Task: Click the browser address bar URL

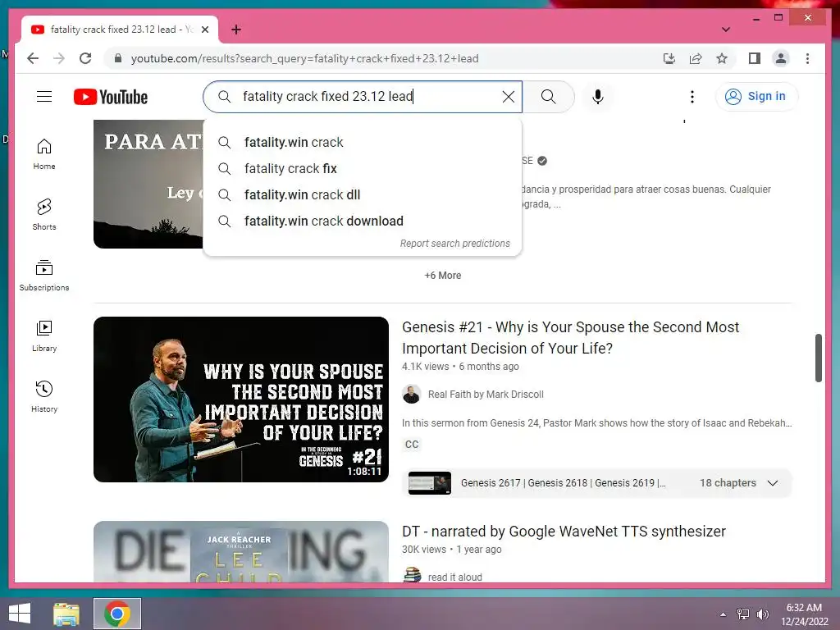Action: (x=305, y=58)
